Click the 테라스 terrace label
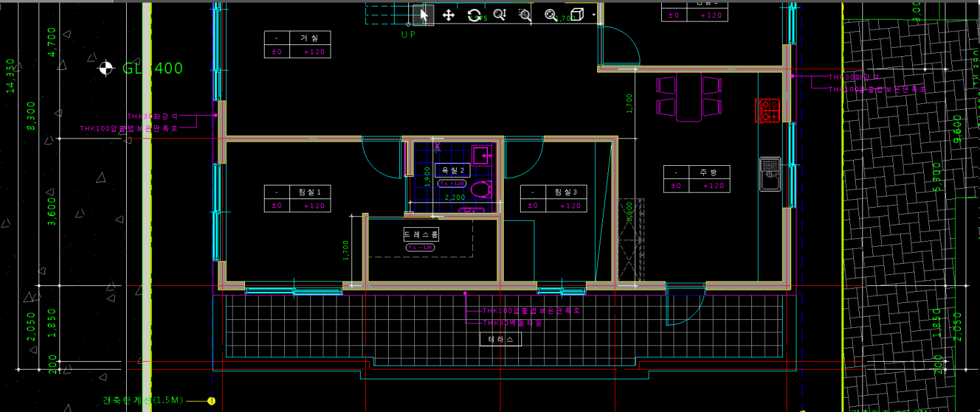 pyautogui.click(x=500, y=340)
